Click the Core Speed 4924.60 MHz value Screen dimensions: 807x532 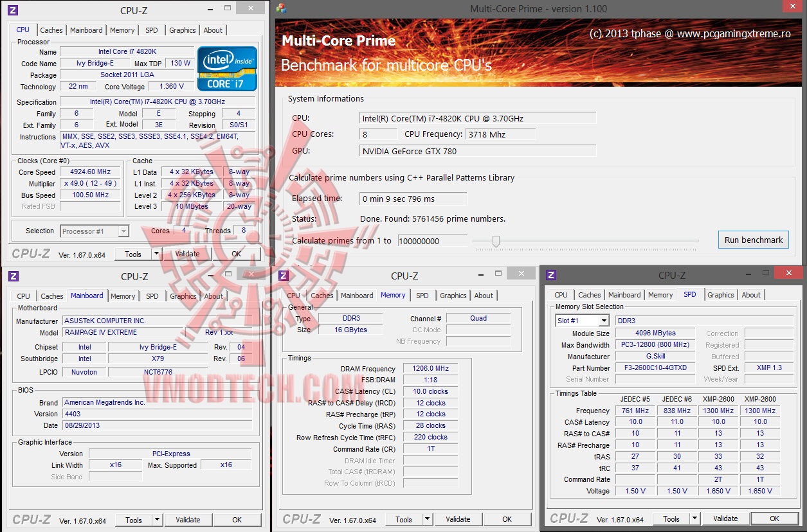coord(91,172)
